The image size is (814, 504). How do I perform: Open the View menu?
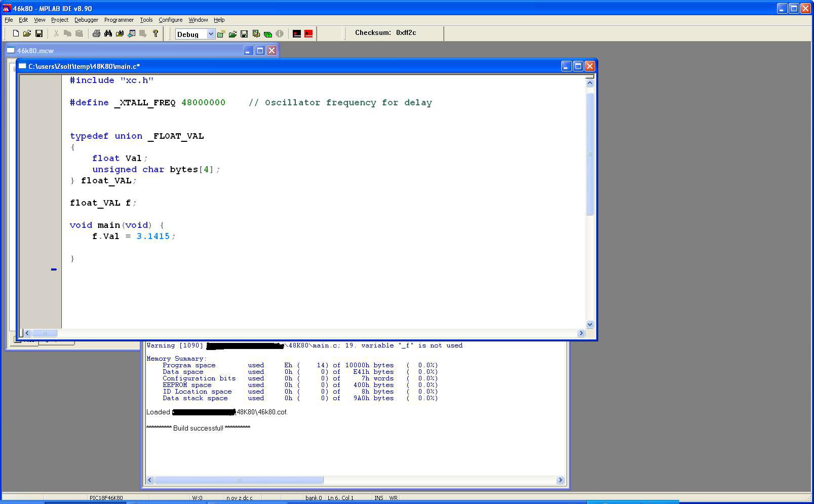(x=40, y=20)
